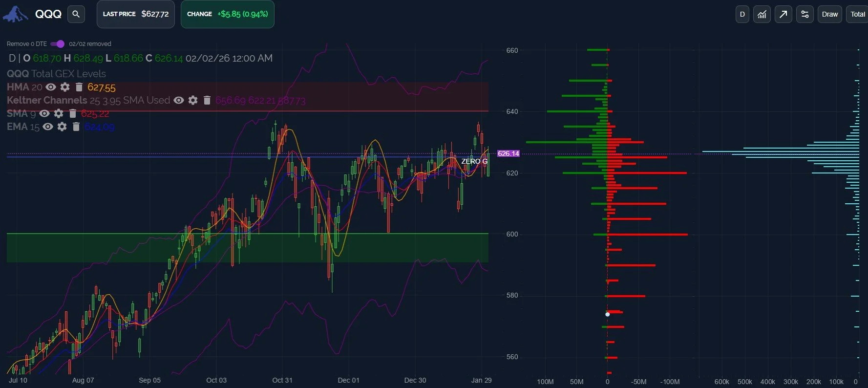This screenshot has width=868, height=388.
Task: Click the LAST PRICE box
Action: 136,14
